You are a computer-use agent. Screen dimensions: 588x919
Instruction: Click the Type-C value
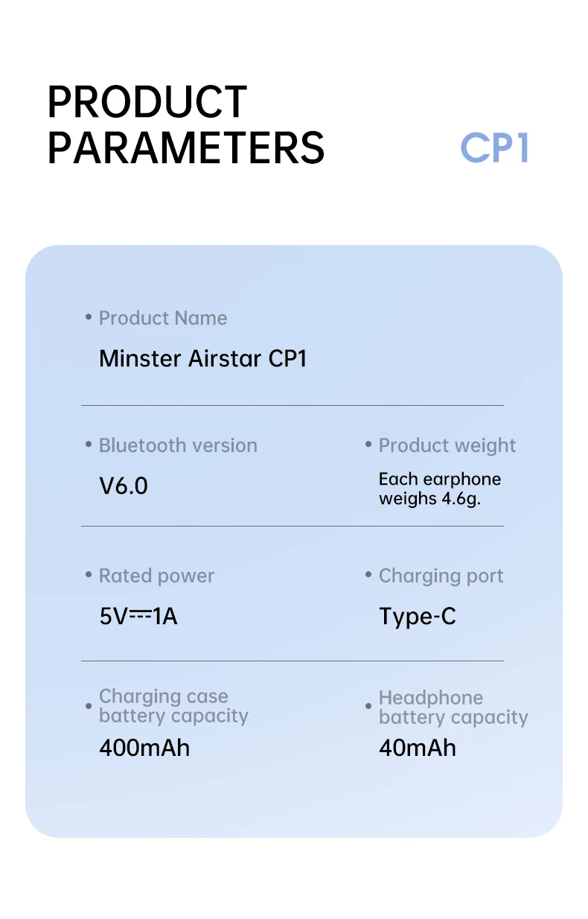(418, 617)
